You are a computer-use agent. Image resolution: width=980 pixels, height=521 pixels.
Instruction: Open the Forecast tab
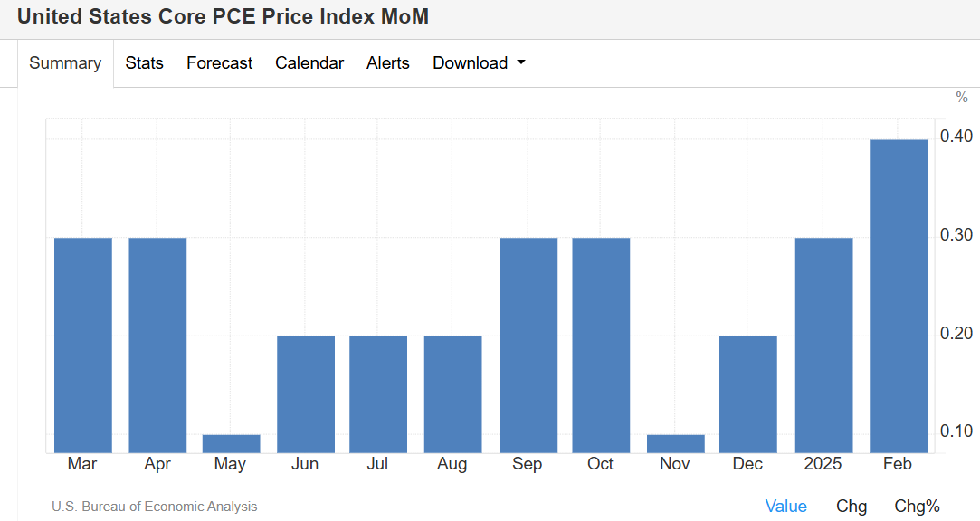click(220, 63)
